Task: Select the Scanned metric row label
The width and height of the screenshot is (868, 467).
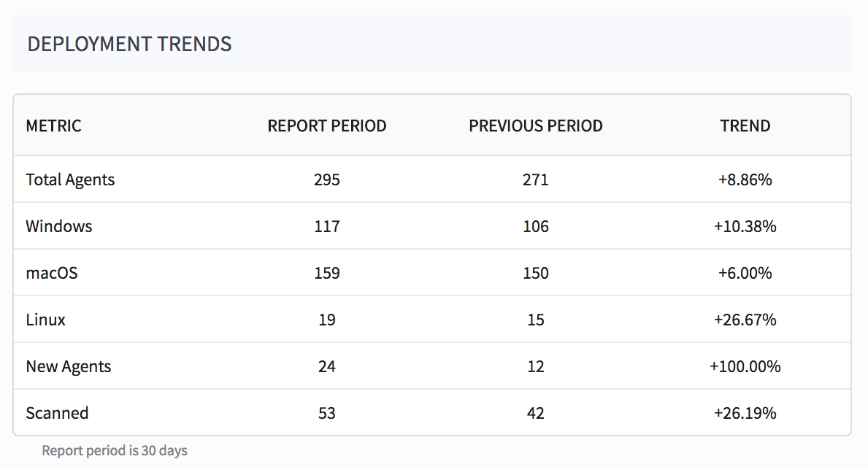Action: [x=57, y=413]
